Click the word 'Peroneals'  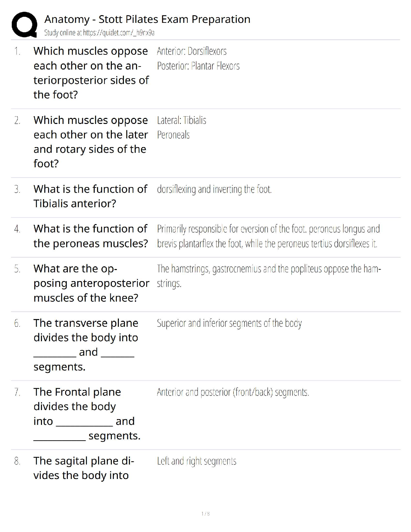click(x=173, y=135)
